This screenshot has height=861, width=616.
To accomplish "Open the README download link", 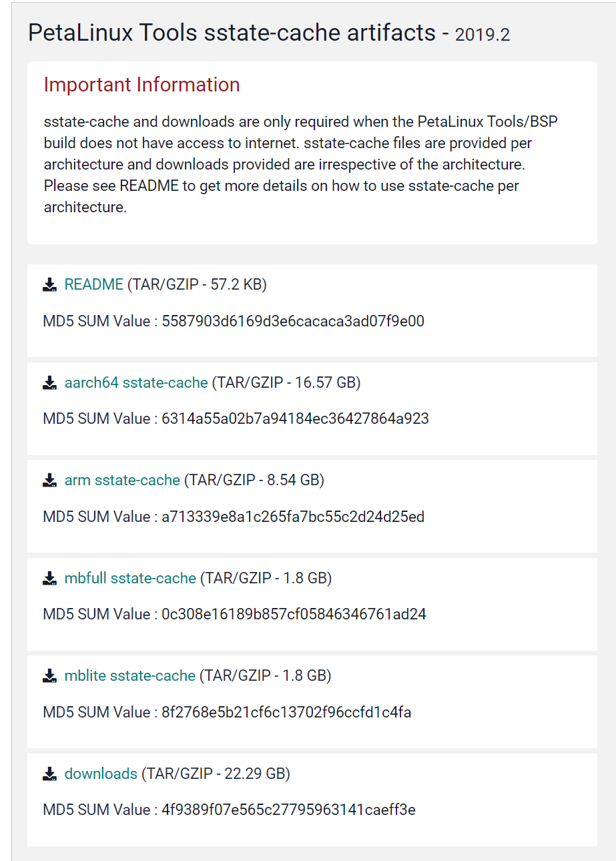I will click(93, 284).
